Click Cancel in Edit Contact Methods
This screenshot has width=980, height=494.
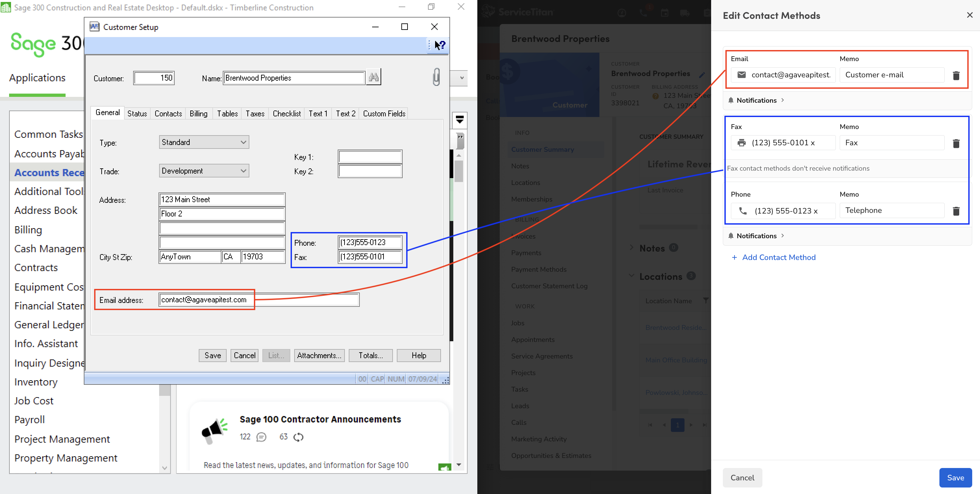click(742, 478)
